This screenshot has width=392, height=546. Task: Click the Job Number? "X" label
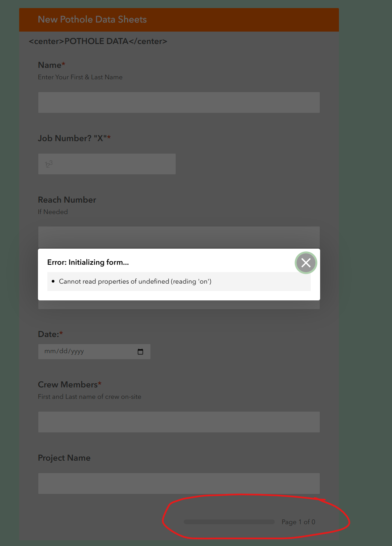(x=74, y=138)
